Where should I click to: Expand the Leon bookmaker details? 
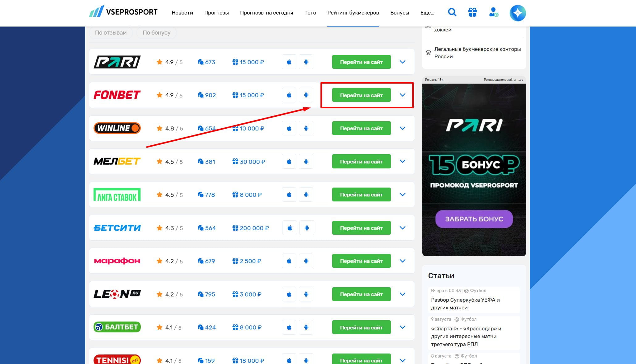pyautogui.click(x=403, y=294)
